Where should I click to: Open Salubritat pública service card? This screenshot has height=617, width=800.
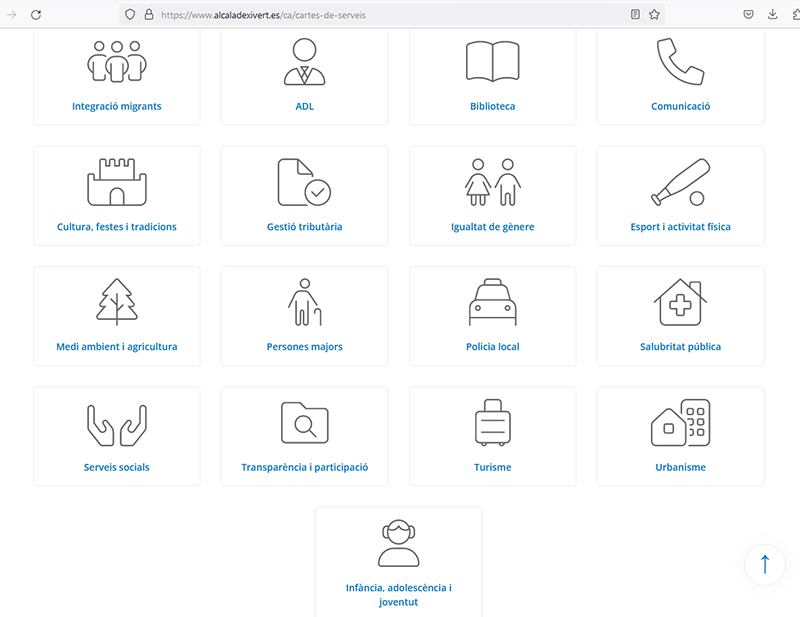pos(680,347)
